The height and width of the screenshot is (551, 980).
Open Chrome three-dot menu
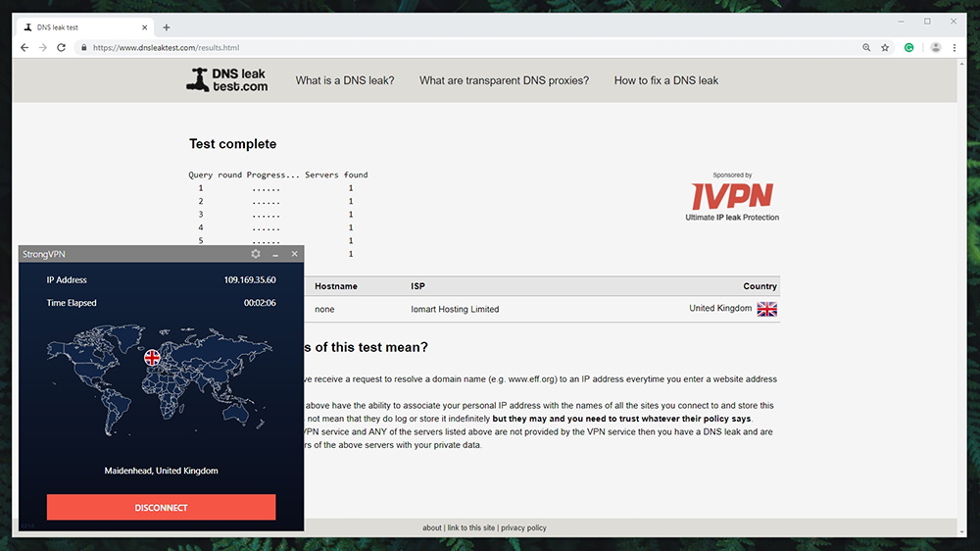click(955, 47)
